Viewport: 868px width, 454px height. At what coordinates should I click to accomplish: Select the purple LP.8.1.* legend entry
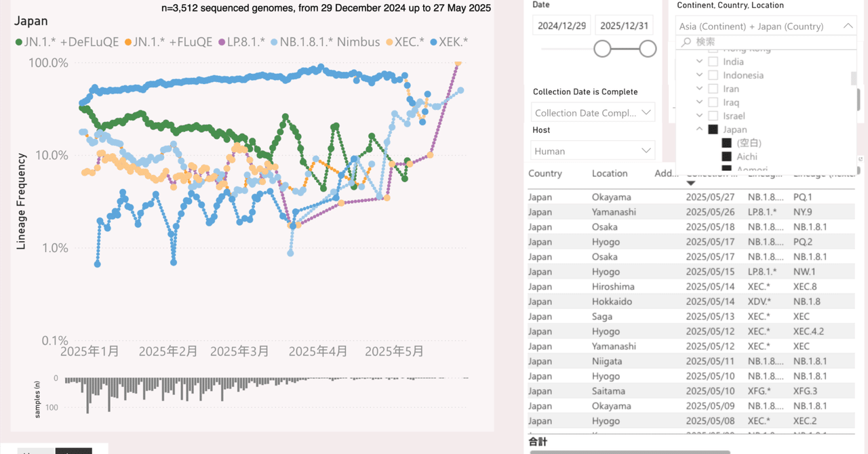click(242, 42)
